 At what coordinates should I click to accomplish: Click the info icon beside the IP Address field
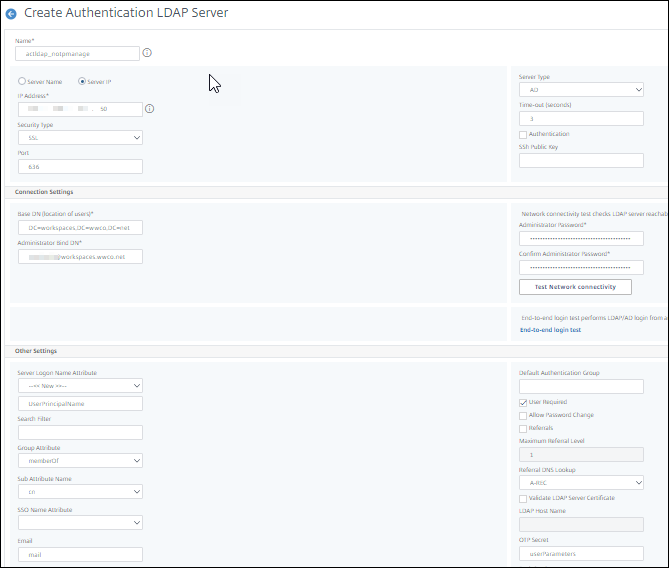click(149, 108)
